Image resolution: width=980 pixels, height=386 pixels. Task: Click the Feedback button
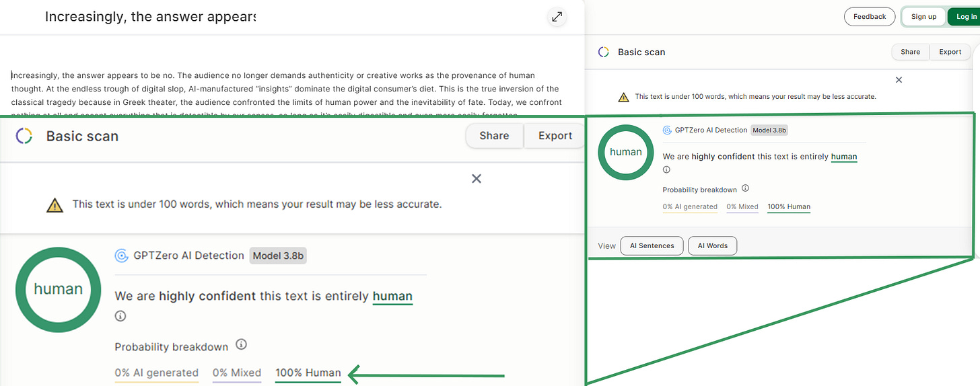(870, 17)
